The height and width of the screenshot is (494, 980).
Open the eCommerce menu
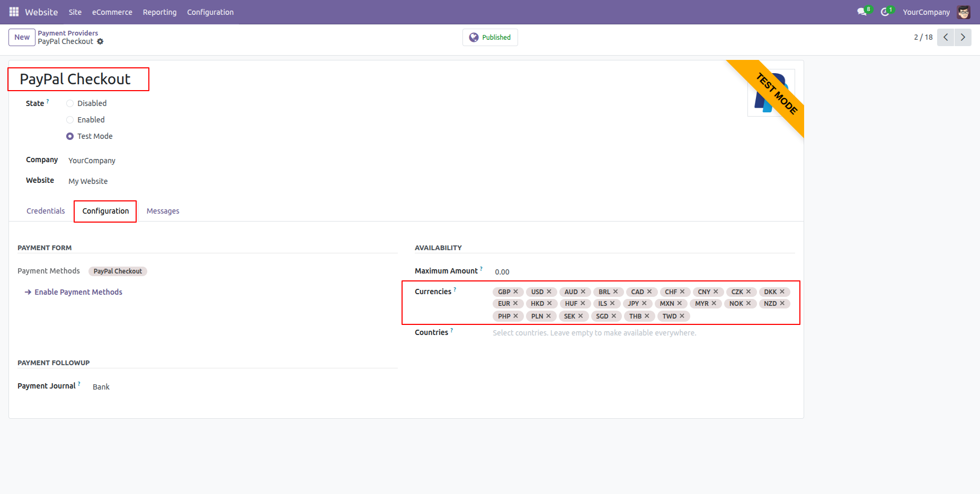point(112,12)
